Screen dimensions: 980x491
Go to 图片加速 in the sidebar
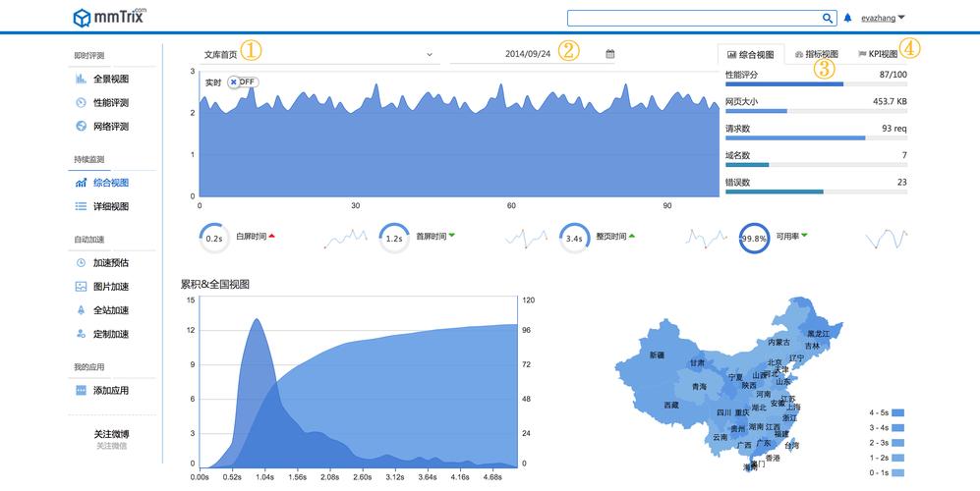[x=110, y=287]
